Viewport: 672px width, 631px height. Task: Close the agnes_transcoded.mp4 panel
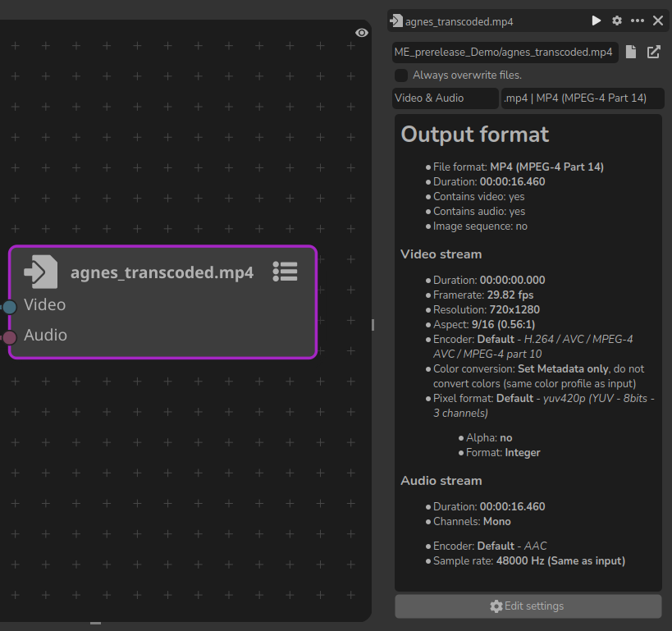coord(658,21)
